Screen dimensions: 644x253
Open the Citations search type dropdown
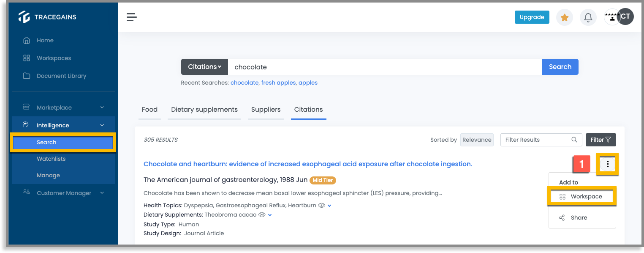click(205, 67)
